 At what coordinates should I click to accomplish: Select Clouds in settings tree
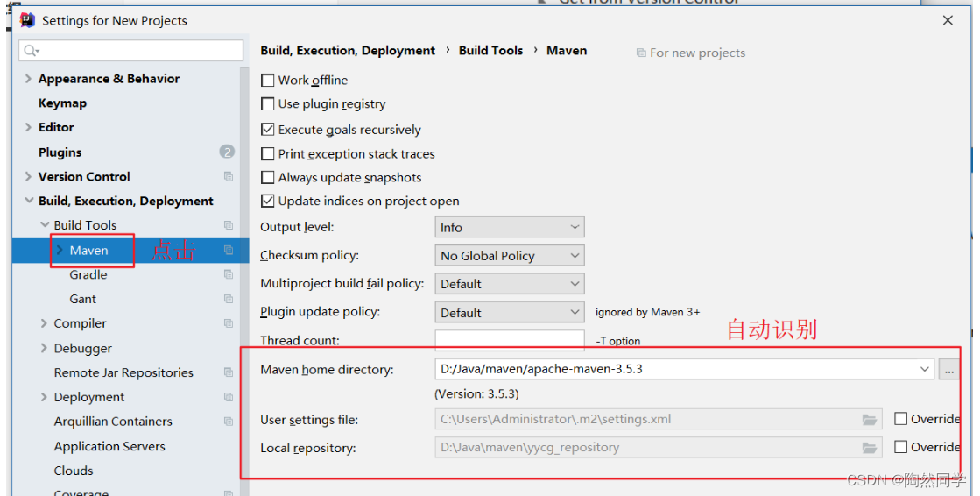73,471
